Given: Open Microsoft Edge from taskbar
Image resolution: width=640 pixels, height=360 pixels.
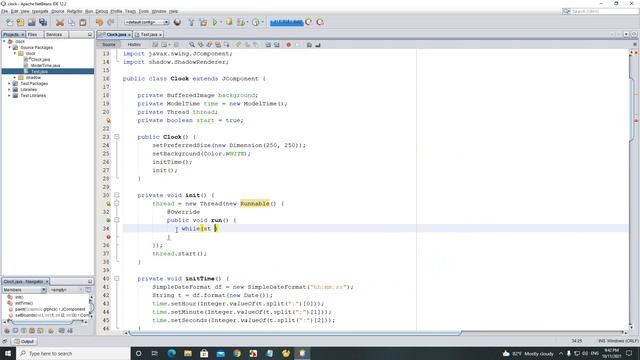Looking at the screenshot, I should click(171, 353).
